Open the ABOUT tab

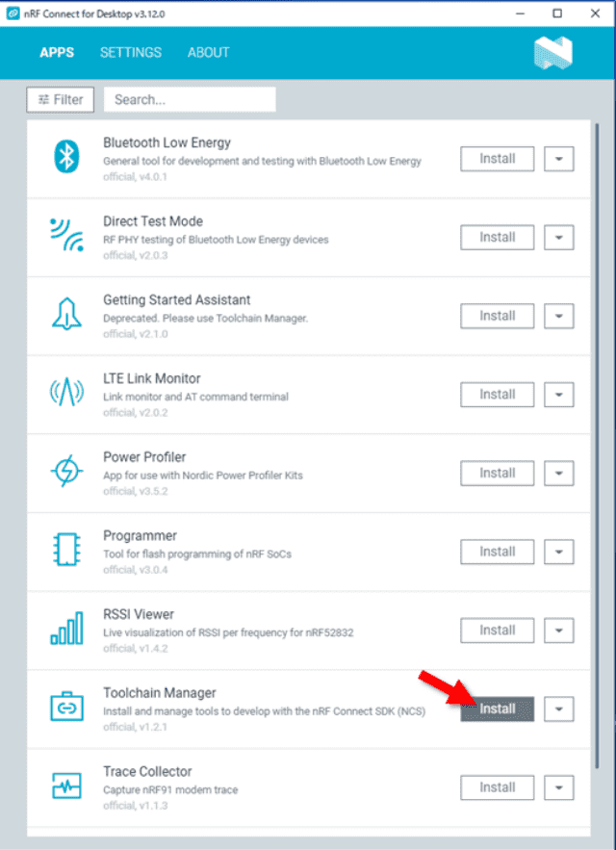[208, 53]
